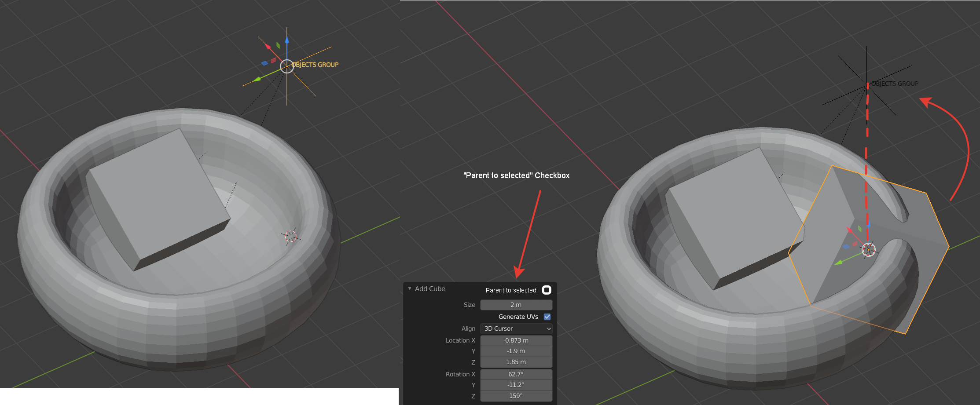Select OBJECTS GROUP empty label in right viewport

(x=895, y=84)
